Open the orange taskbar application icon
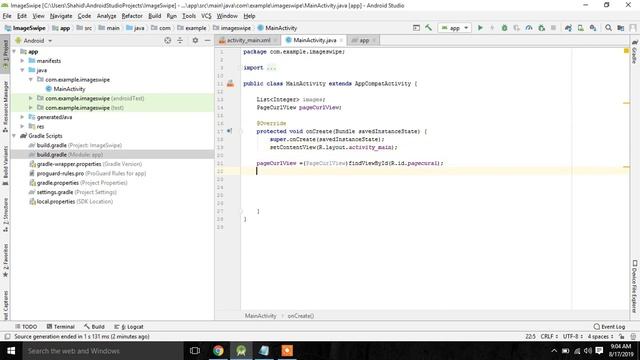Image resolution: width=640 pixels, height=360 pixels. pos(287,351)
